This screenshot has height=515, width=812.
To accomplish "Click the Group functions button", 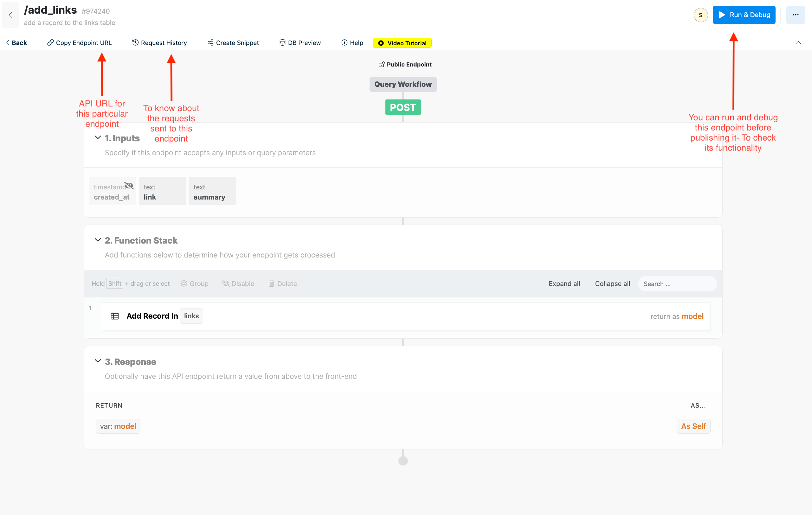I will [194, 283].
